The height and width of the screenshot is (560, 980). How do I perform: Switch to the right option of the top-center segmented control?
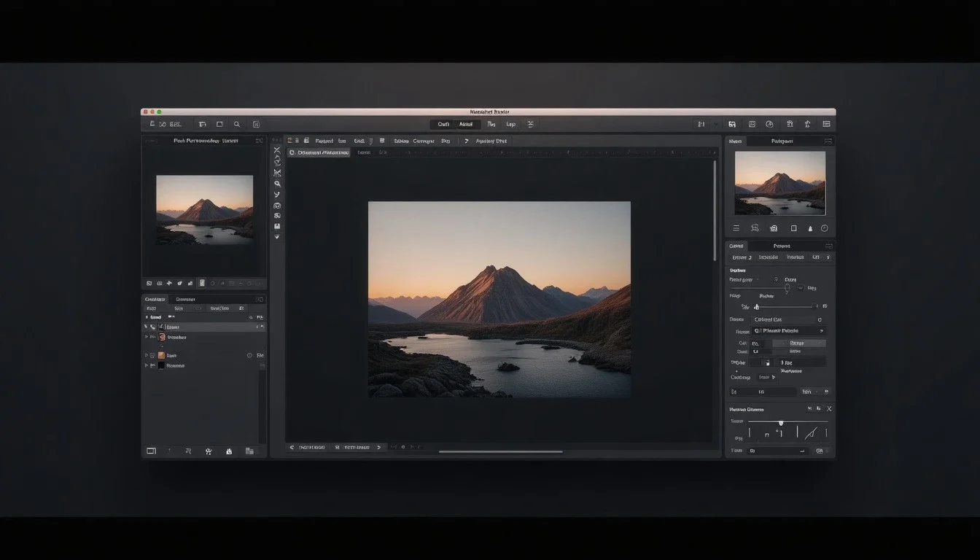(466, 125)
